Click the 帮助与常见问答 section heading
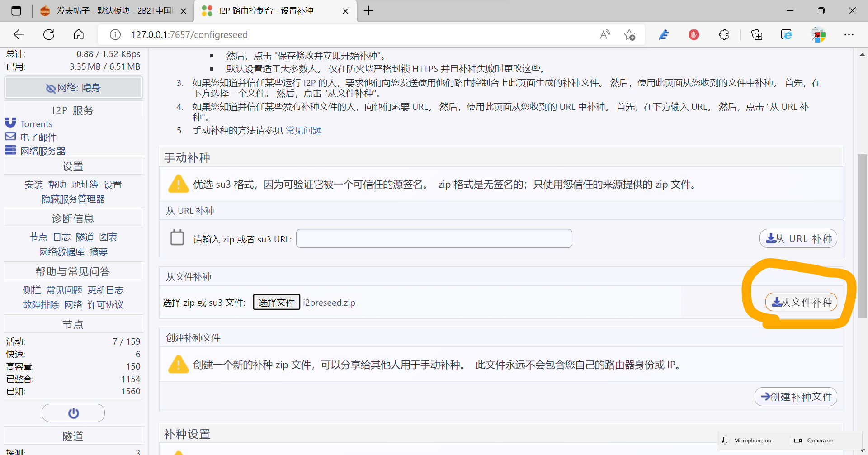 (73, 271)
